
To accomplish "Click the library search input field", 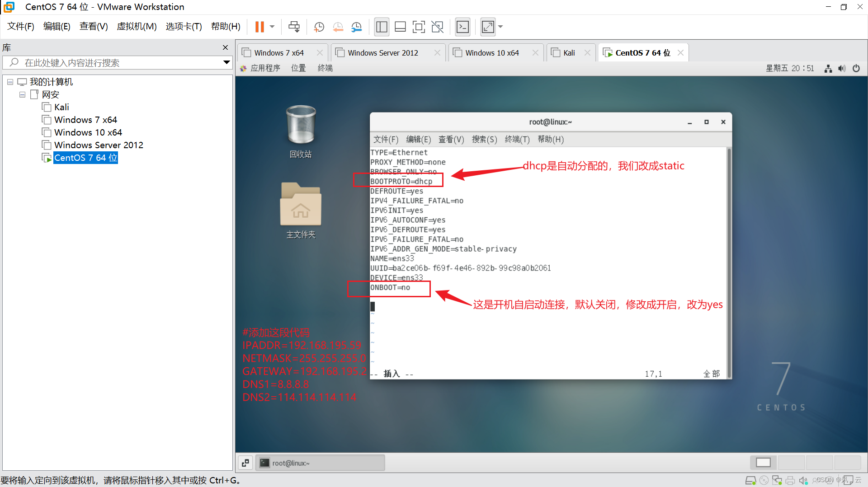I will [118, 63].
